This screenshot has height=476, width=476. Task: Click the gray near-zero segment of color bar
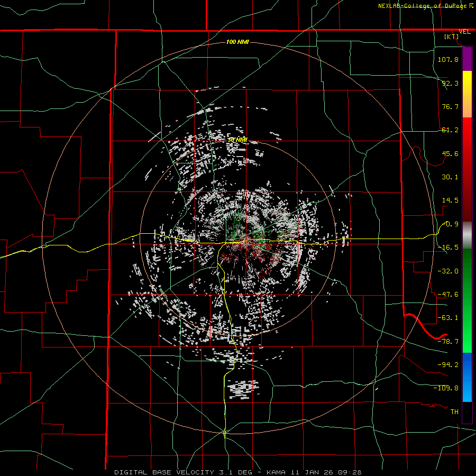coord(467,235)
